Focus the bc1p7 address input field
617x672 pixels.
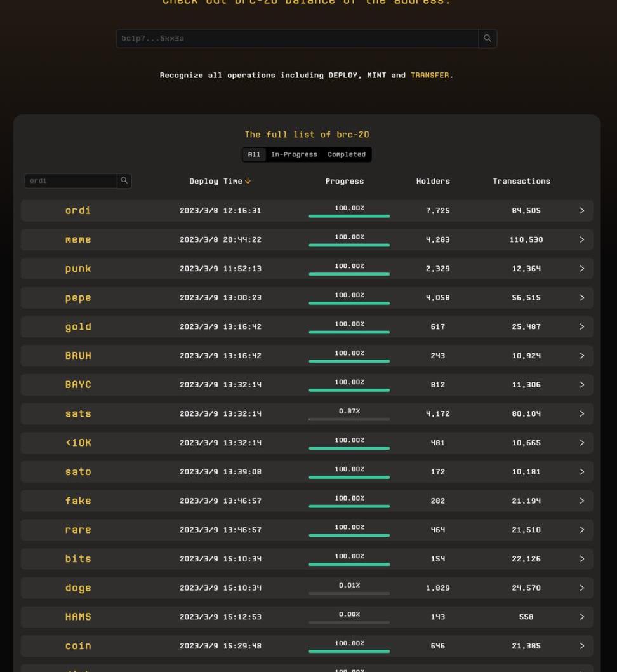click(296, 39)
